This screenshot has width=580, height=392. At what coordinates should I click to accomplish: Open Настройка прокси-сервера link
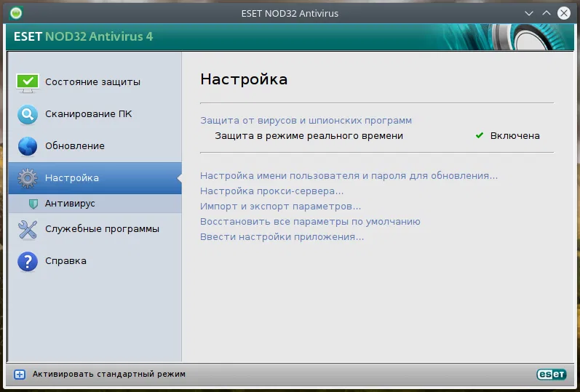pyautogui.click(x=272, y=191)
